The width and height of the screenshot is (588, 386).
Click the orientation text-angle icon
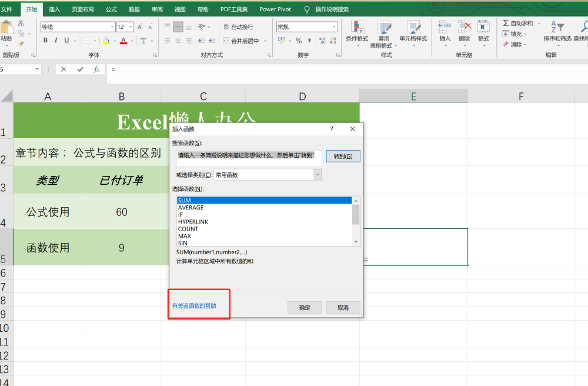click(x=202, y=26)
